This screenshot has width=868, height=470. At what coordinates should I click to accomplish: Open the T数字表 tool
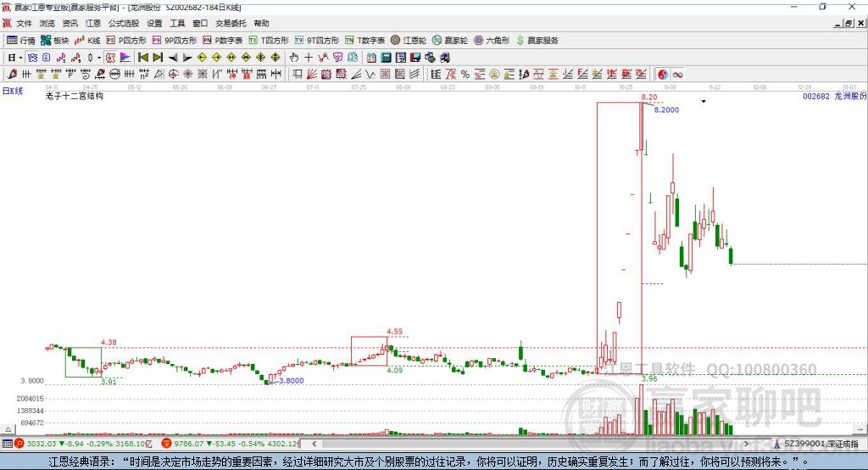[x=364, y=41]
